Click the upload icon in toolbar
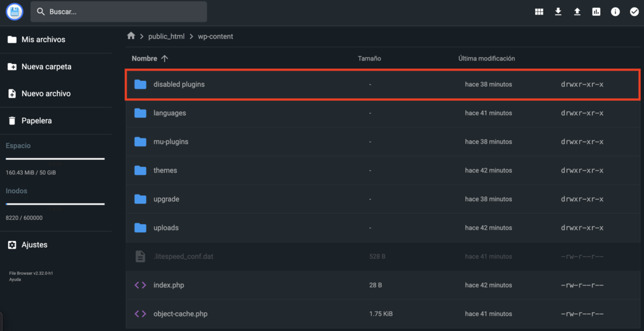Screen dimensions: 644x331 (x=577, y=12)
